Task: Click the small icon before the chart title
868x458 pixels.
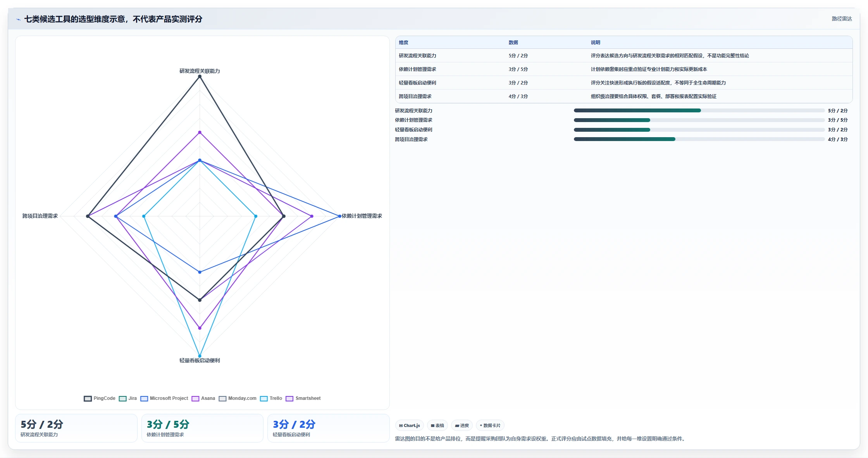Action: pos(18,19)
